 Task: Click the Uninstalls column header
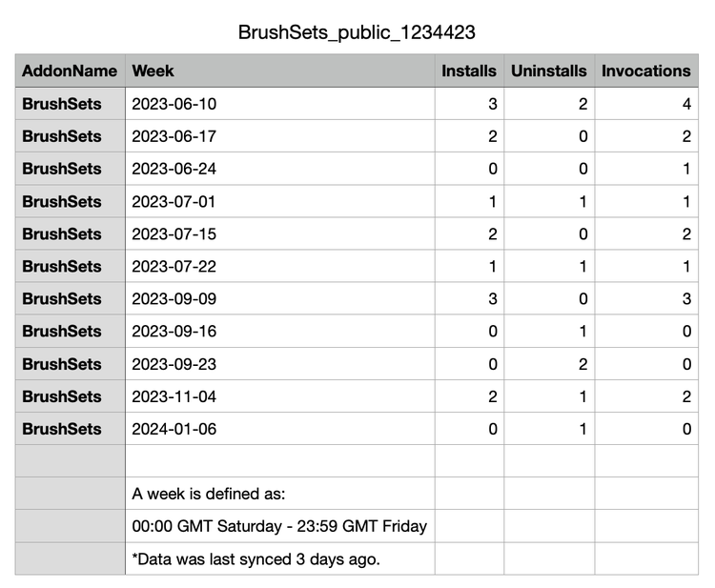point(549,71)
